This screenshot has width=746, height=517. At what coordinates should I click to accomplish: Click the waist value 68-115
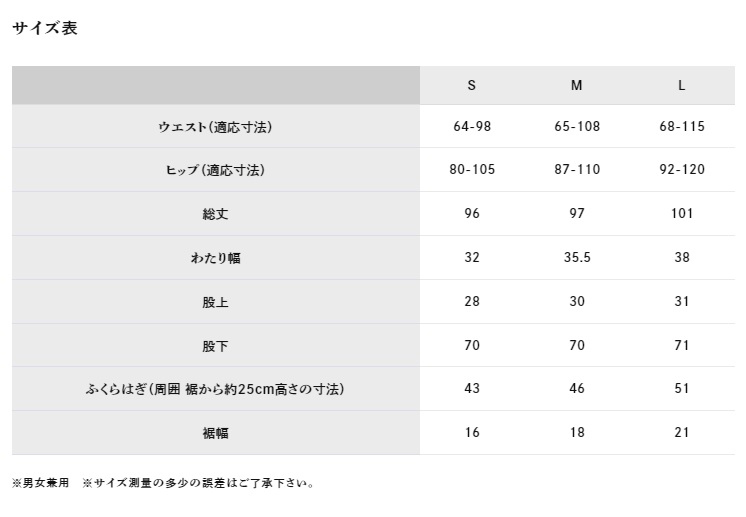[682, 126]
